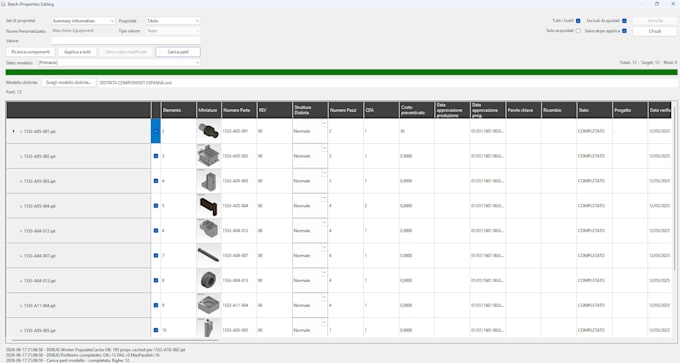Toggle the Escludi Acquistati checkbox
The width and height of the screenshot is (680, 363).
point(624,21)
